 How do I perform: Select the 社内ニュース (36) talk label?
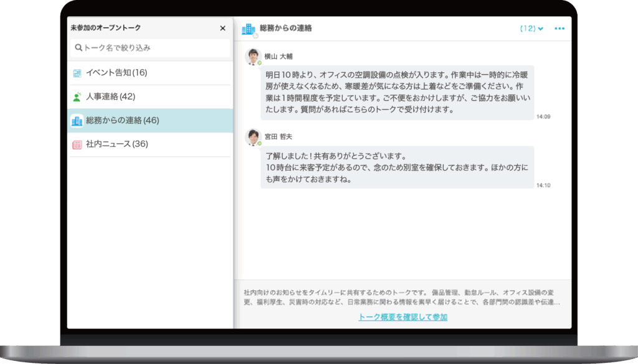(117, 144)
